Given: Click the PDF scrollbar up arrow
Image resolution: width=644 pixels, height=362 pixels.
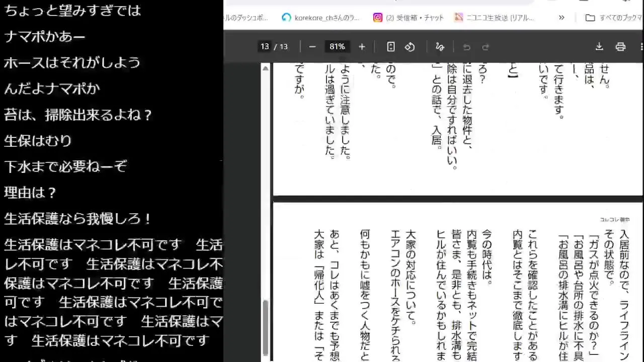Looking at the screenshot, I should (266, 68).
